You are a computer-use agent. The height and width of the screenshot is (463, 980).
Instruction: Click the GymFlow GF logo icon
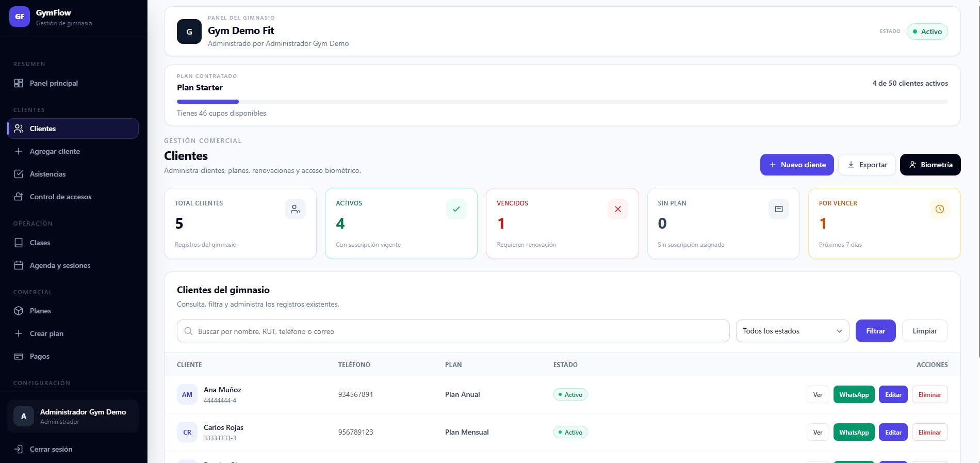pyautogui.click(x=20, y=17)
